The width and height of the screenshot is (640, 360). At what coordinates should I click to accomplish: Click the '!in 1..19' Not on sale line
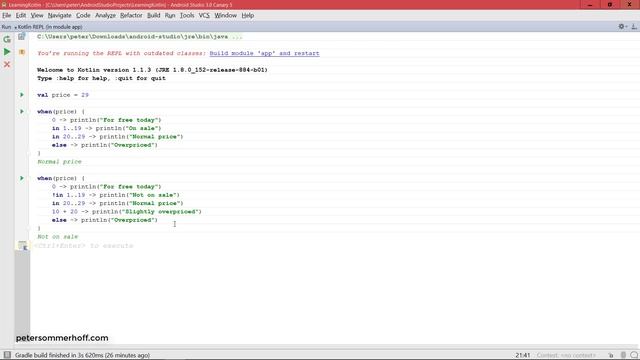(116, 195)
